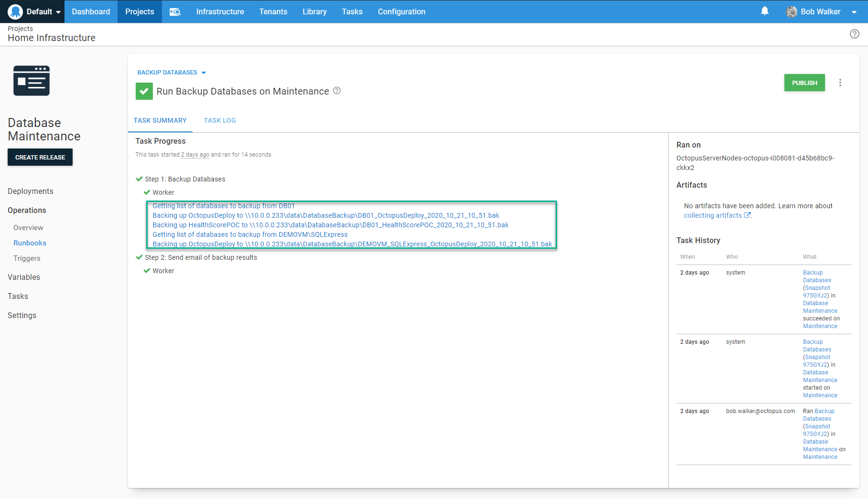Image resolution: width=868 pixels, height=499 pixels.
Task: Click the help question mark at page top right
Action: point(854,34)
